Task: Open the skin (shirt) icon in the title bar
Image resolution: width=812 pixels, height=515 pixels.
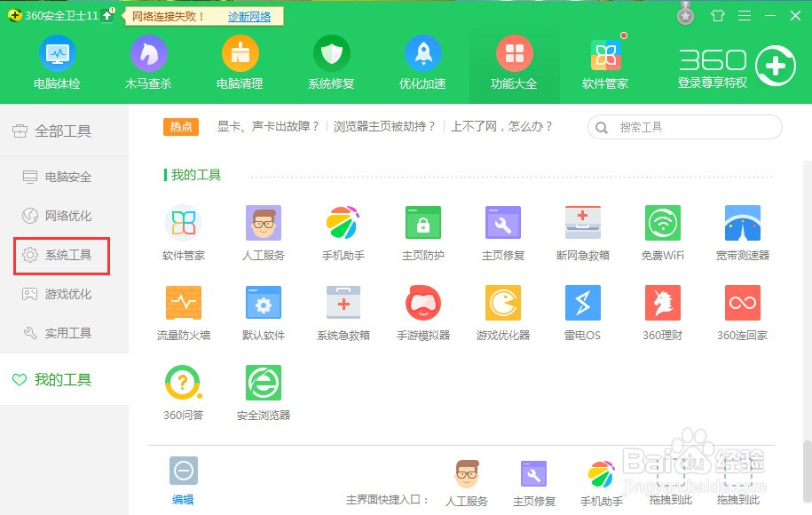Action: click(x=718, y=16)
